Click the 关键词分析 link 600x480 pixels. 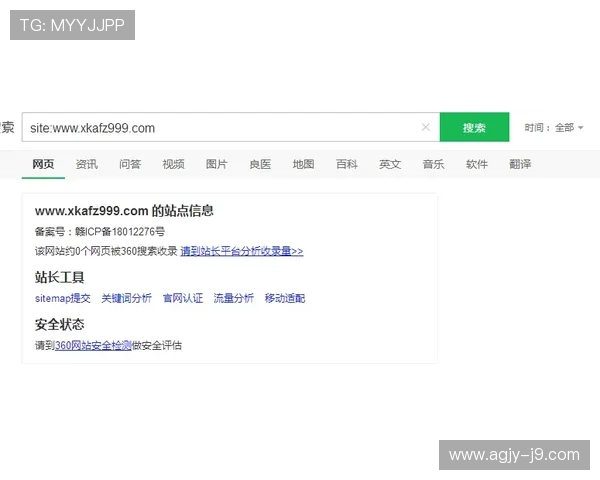tap(126, 298)
